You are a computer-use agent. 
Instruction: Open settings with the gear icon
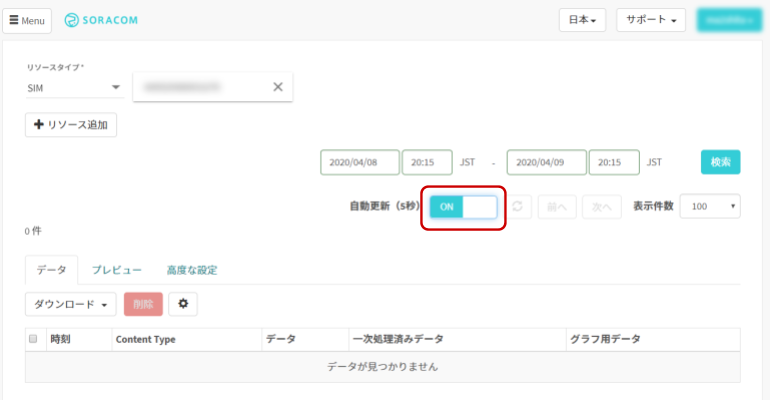pyautogui.click(x=182, y=304)
